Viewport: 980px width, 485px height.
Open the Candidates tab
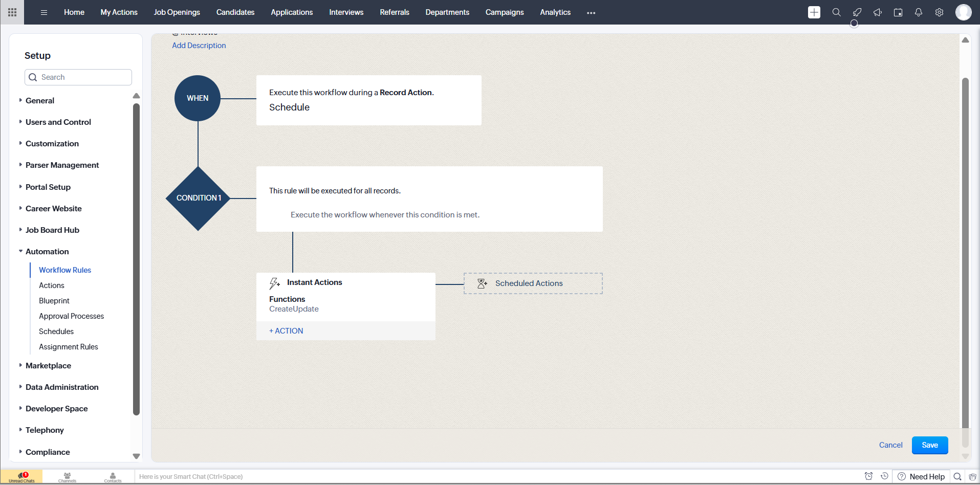pos(235,12)
